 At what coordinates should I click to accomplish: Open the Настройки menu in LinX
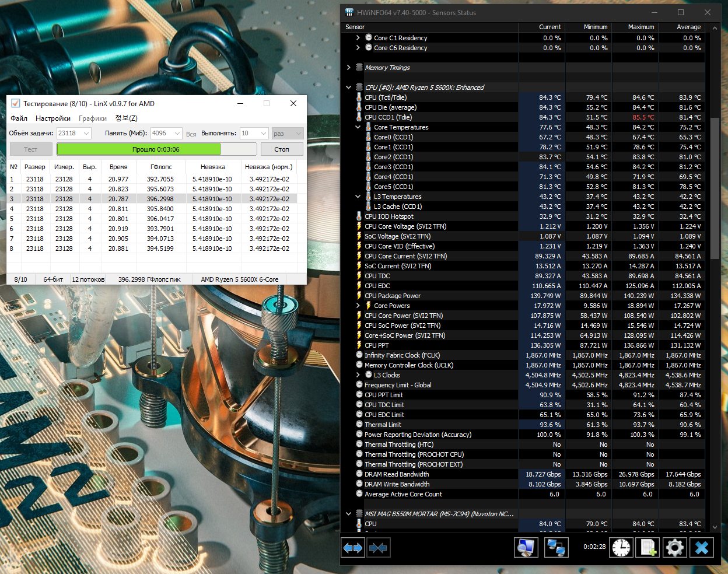53,118
